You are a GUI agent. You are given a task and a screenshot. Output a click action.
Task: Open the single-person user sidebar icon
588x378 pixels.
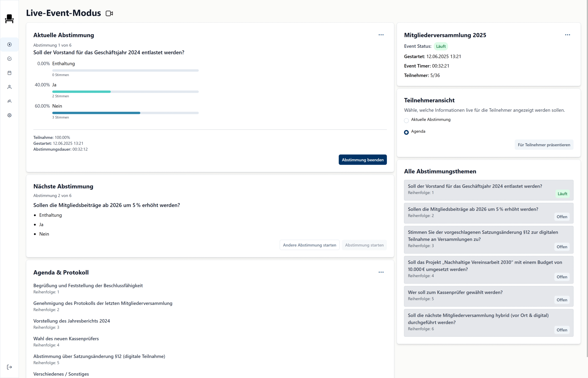pos(9,87)
